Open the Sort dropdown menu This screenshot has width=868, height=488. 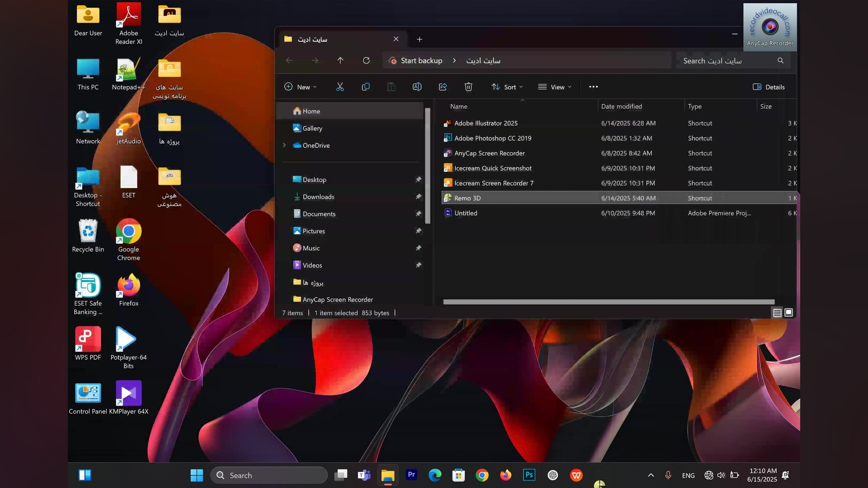click(x=507, y=87)
